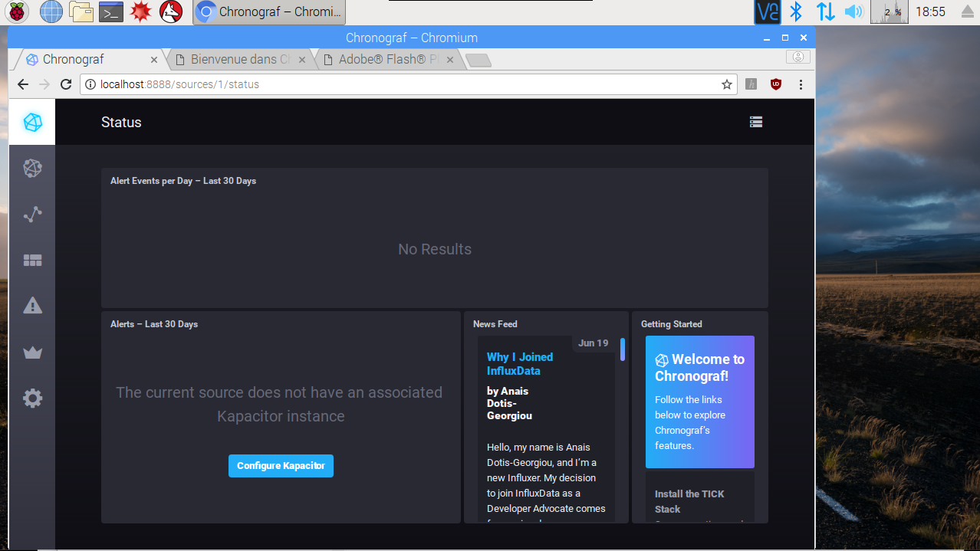Open Chromium three-dot menu
Screen dimensions: 980x551
[x=801, y=84]
